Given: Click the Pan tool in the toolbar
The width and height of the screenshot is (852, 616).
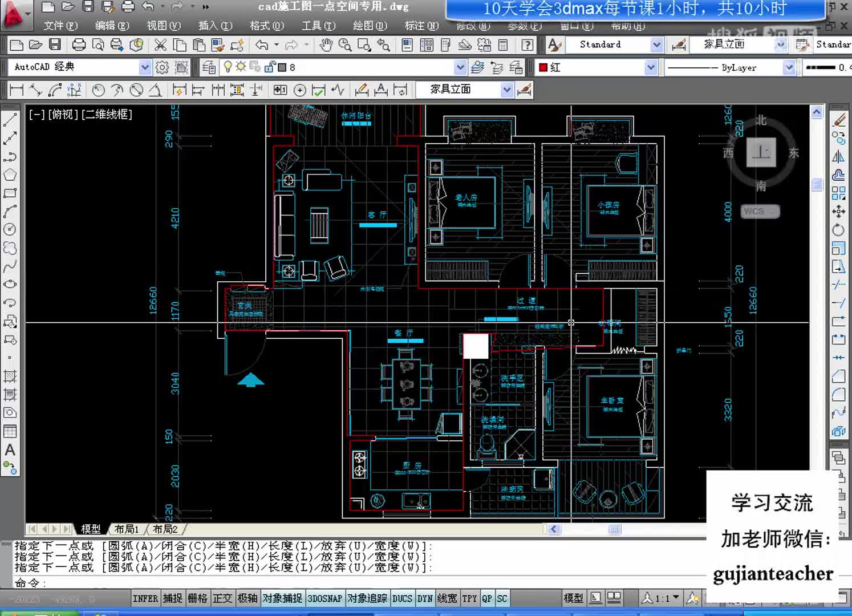Looking at the screenshot, I should click(326, 45).
